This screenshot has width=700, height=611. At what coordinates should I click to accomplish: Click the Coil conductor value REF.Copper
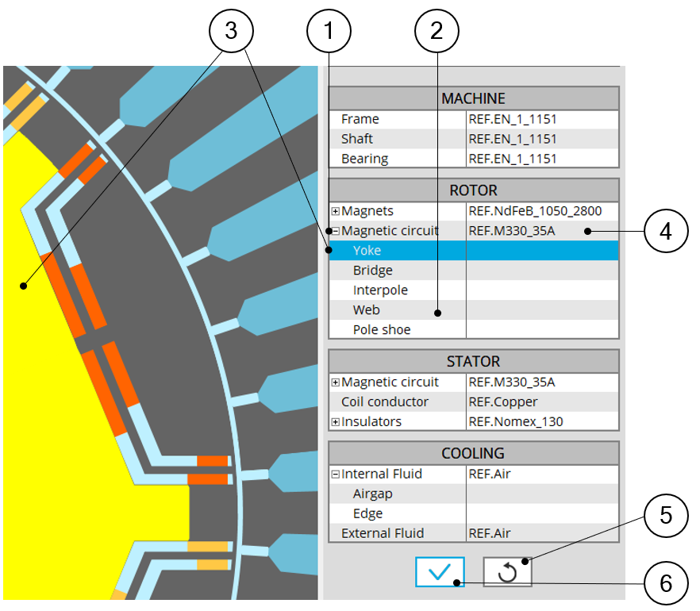pos(502,402)
